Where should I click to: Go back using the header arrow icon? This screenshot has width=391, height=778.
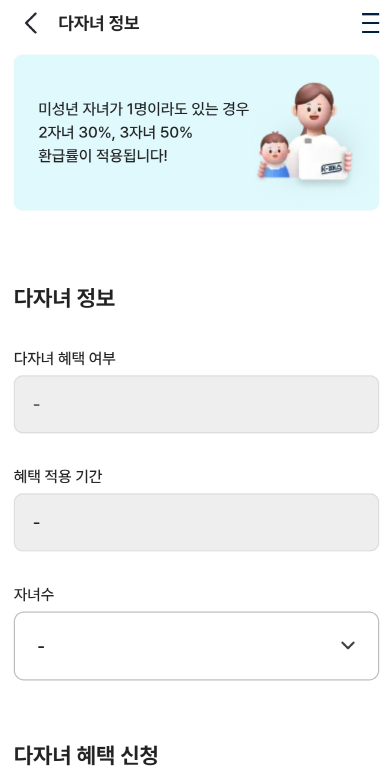tap(31, 23)
